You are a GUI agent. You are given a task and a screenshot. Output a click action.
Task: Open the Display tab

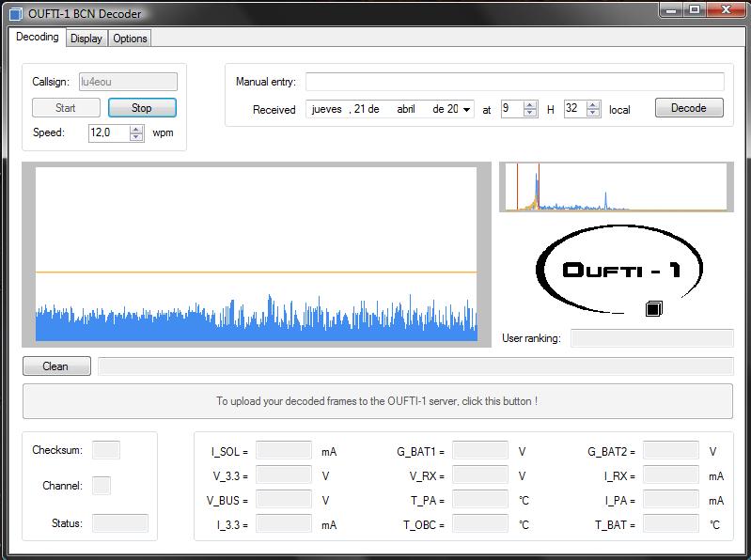click(86, 39)
